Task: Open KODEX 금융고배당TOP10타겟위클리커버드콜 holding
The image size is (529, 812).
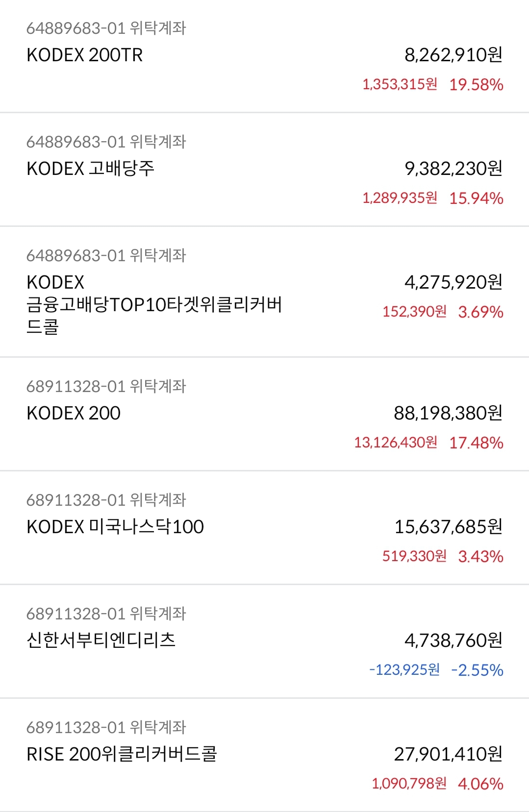Action: 264,292
